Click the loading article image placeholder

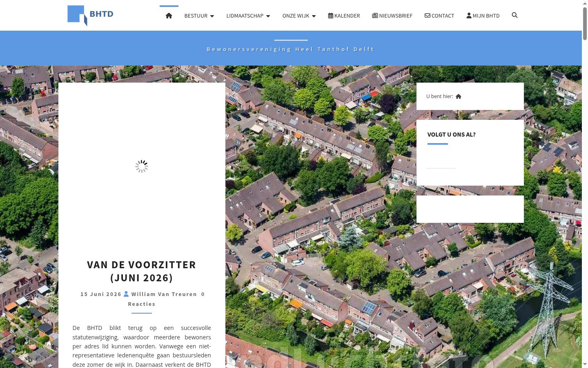(x=142, y=166)
